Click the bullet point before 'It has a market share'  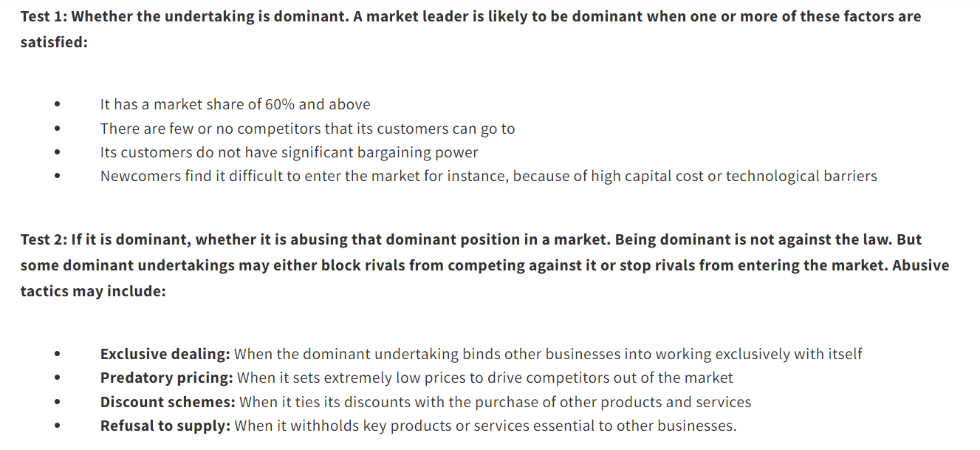pyautogui.click(x=58, y=105)
